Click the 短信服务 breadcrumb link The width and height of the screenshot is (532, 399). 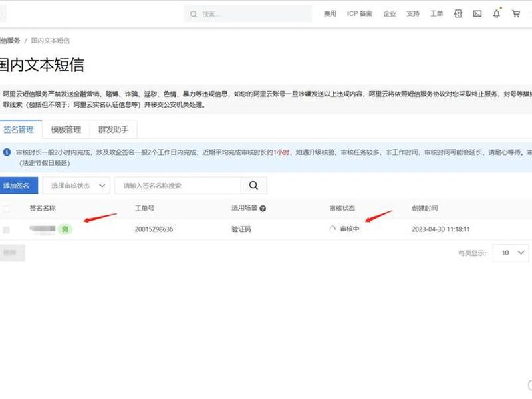pos(10,41)
